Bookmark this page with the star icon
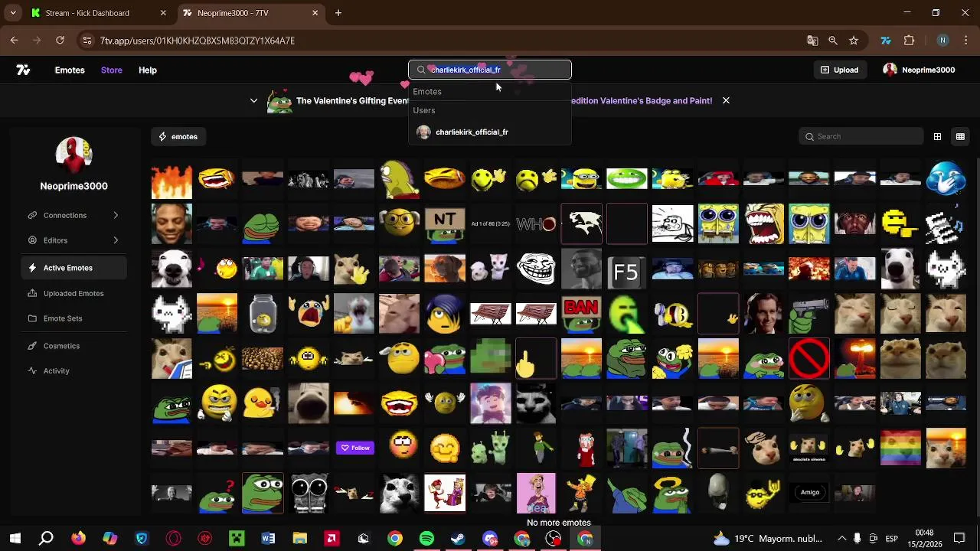 pyautogui.click(x=854, y=41)
